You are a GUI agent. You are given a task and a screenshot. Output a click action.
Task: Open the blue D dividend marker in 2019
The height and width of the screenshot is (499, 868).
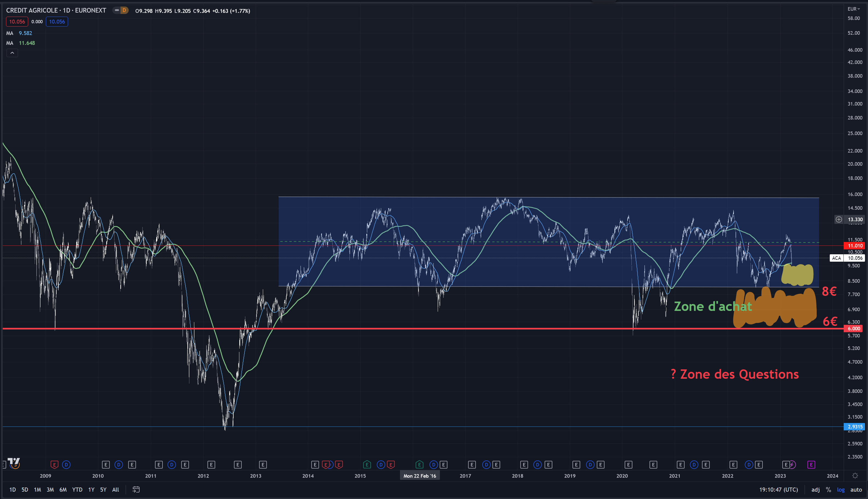click(590, 465)
